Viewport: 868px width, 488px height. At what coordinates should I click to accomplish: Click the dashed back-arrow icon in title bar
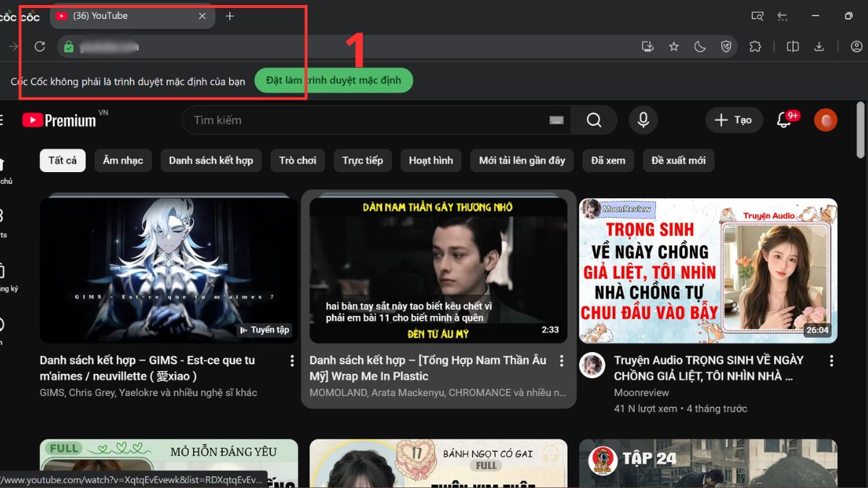click(x=782, y=16)
